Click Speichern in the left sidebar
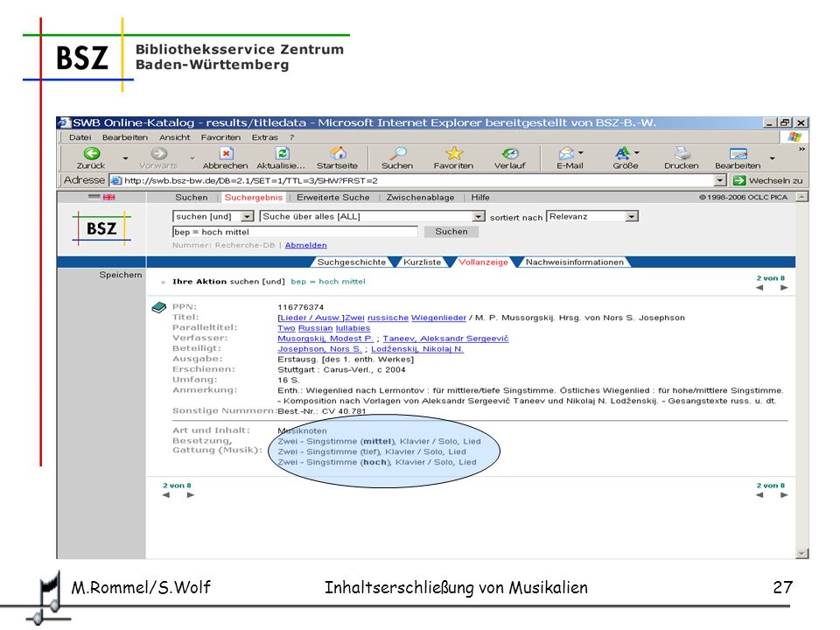This screenshot has width=840, height=630. (121, 275)
